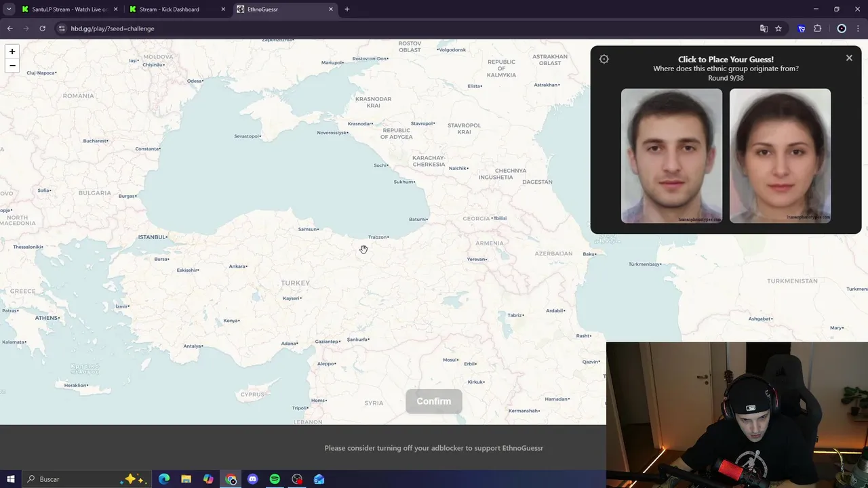Bookmark this page with star icon

778,28
